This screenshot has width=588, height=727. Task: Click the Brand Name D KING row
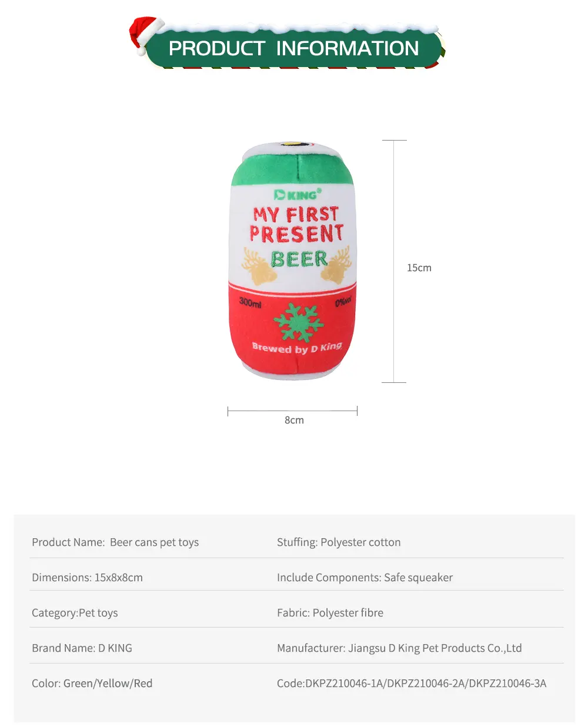(x=82, y=648)
